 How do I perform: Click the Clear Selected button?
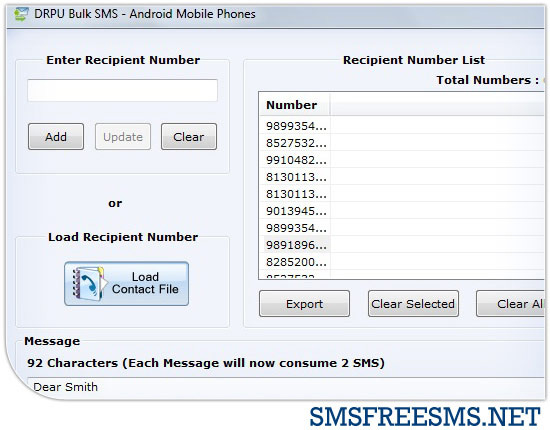tap(413, 303)
